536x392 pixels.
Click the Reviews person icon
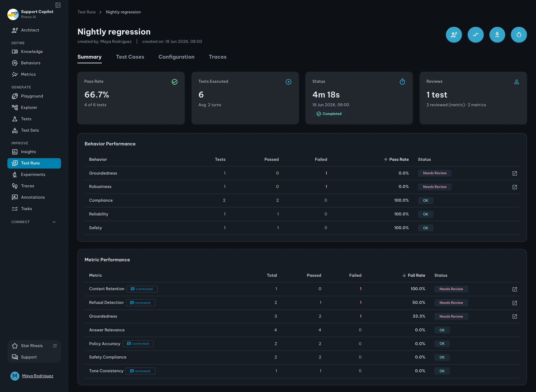pos(516,82)
